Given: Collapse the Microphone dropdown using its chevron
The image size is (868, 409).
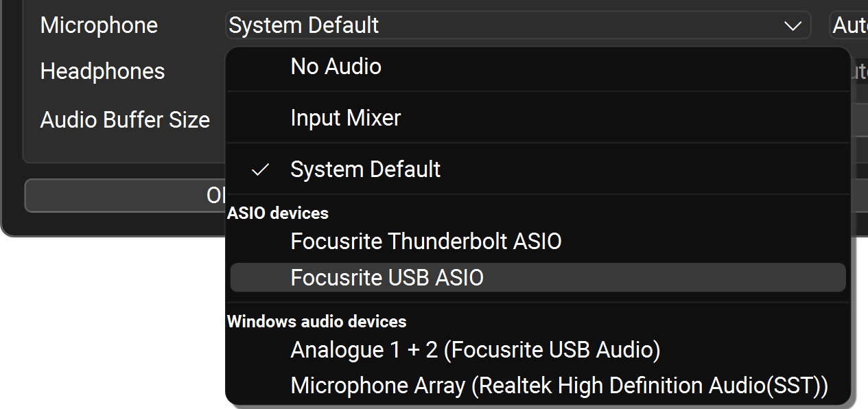Looking at the screenshot, I should point(793,26).
